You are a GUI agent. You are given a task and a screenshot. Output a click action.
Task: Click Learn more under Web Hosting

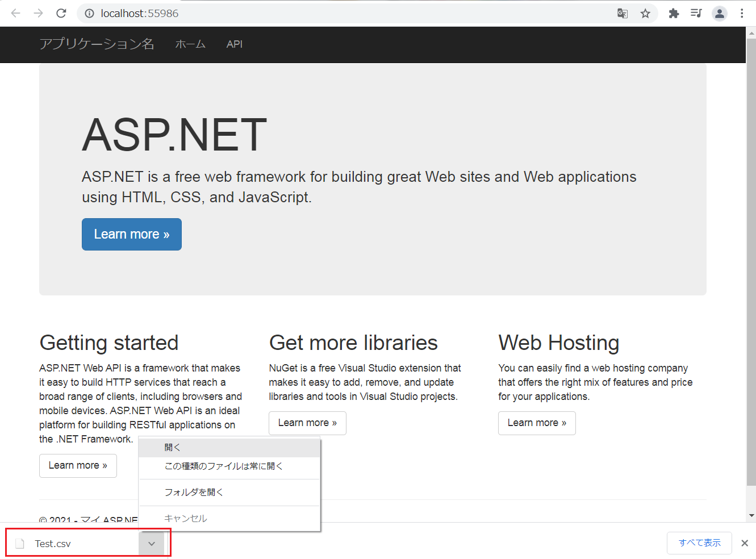(537, 423)
